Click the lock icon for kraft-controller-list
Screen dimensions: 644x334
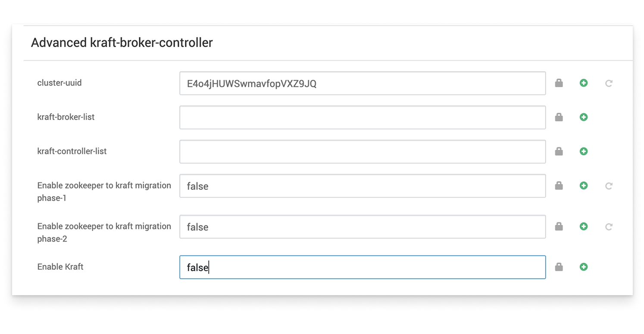[x=559, y=151]
